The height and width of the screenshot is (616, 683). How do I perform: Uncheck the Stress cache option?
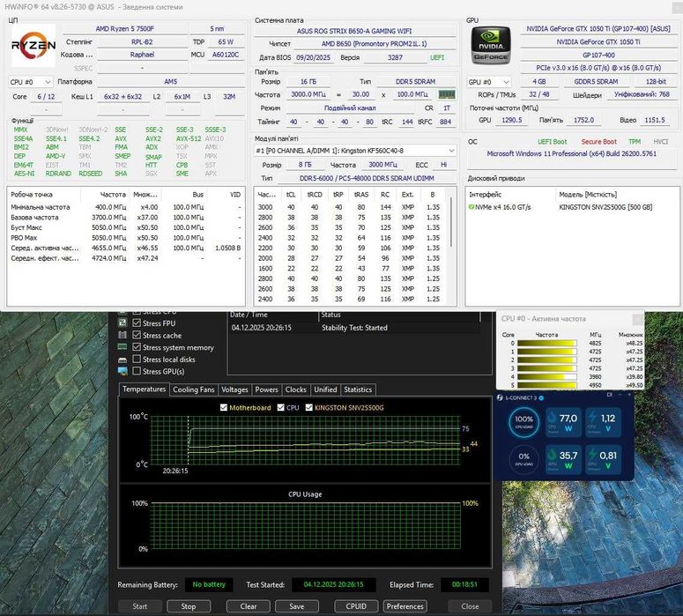[x=137, y=335]
